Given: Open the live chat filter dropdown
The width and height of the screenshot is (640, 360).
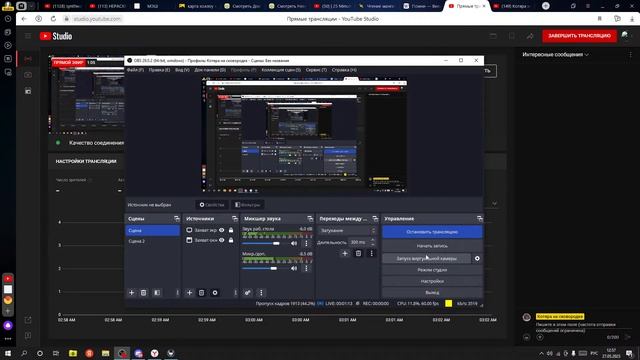Looking at the screenshot, I should (556, 54).
